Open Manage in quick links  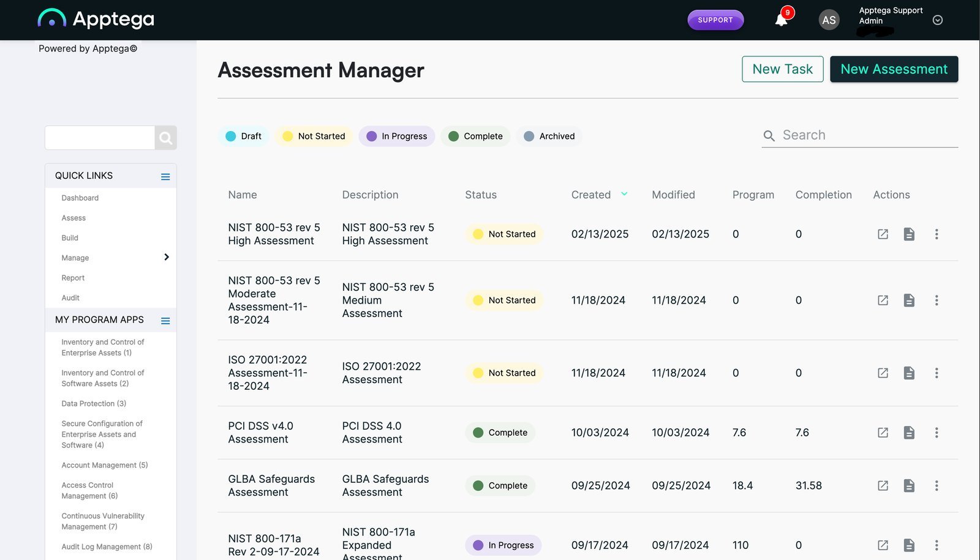75,258
